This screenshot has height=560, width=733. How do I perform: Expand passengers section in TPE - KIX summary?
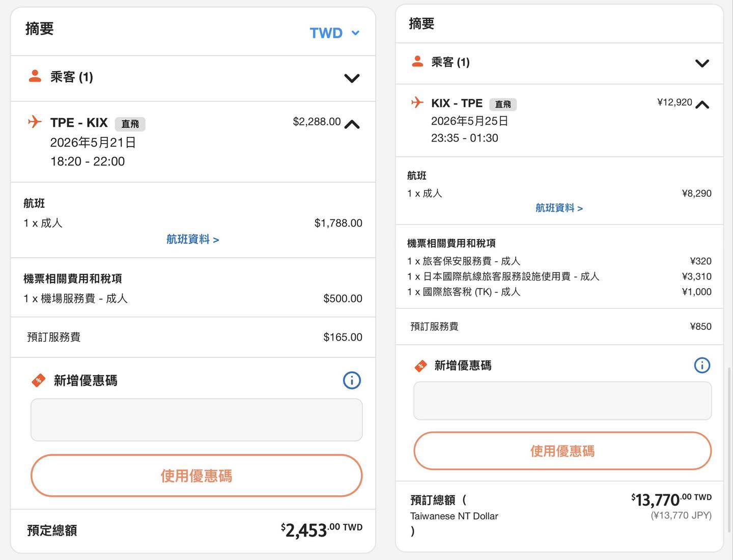point(352,78)
